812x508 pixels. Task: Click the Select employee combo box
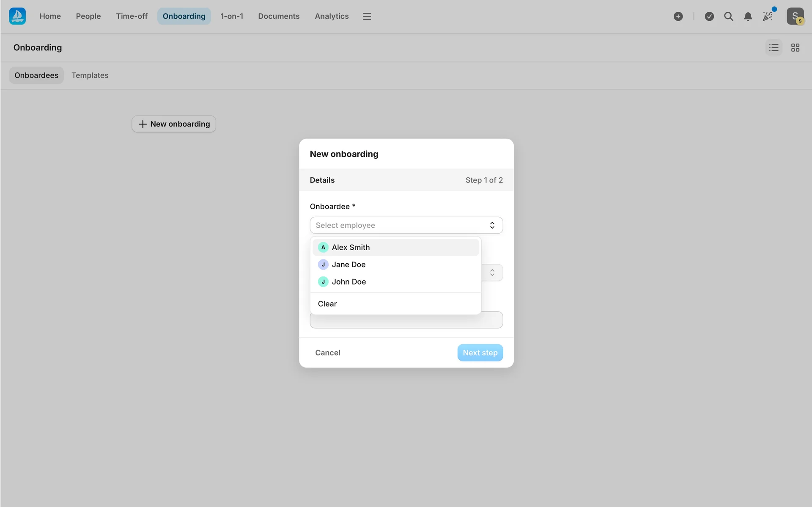406,225
